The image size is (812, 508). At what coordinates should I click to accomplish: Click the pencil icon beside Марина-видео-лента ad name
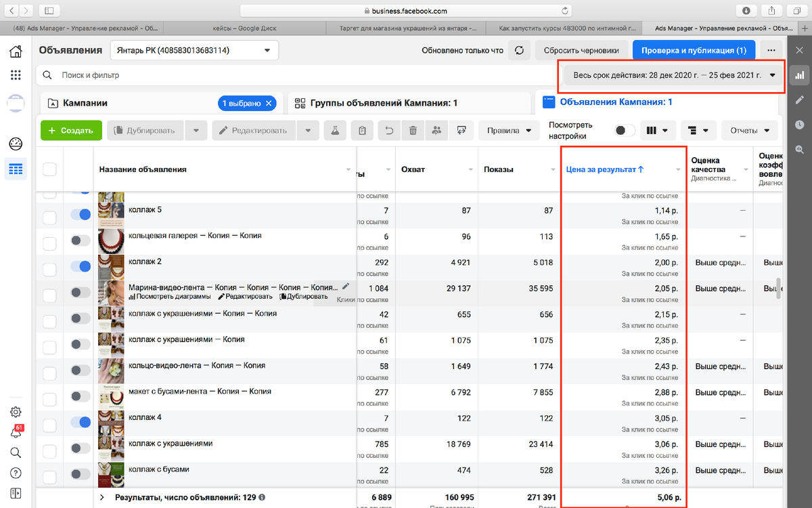click(x=346, y=287)
